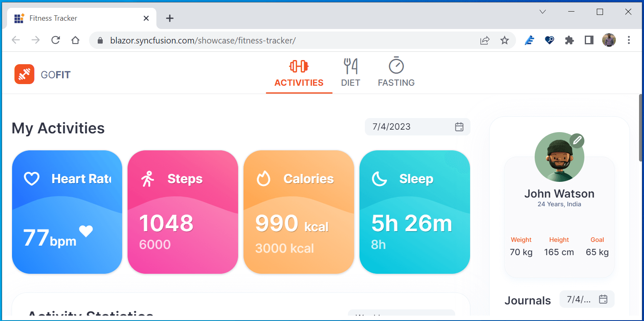Screen dimensions: 644x321
Task: Click the flame icon on Calories card
Action: [x=263, y=179]
